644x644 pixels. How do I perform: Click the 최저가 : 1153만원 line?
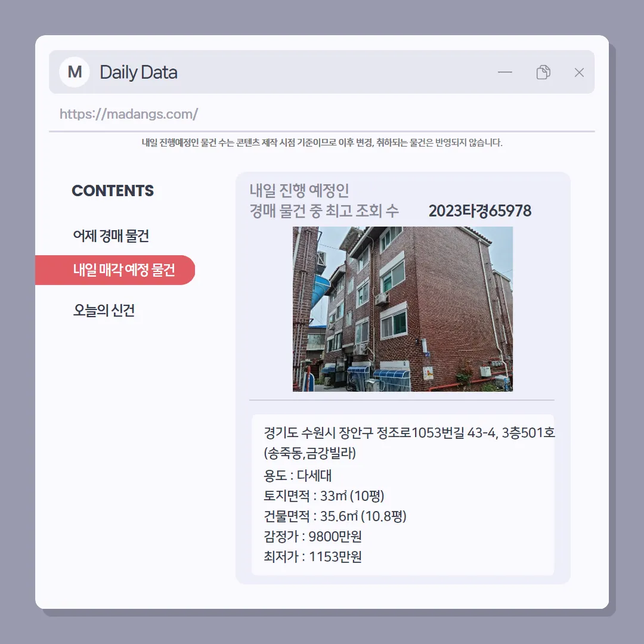coord(312,556)
